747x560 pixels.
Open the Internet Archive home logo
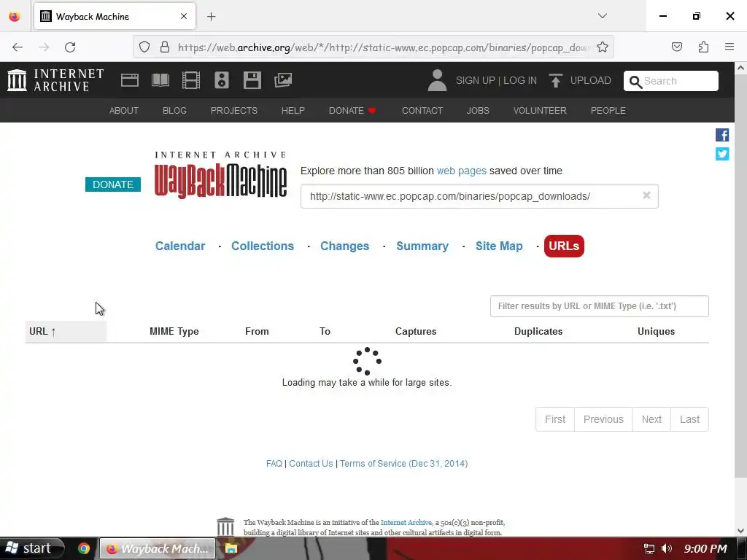pos(55,80)
